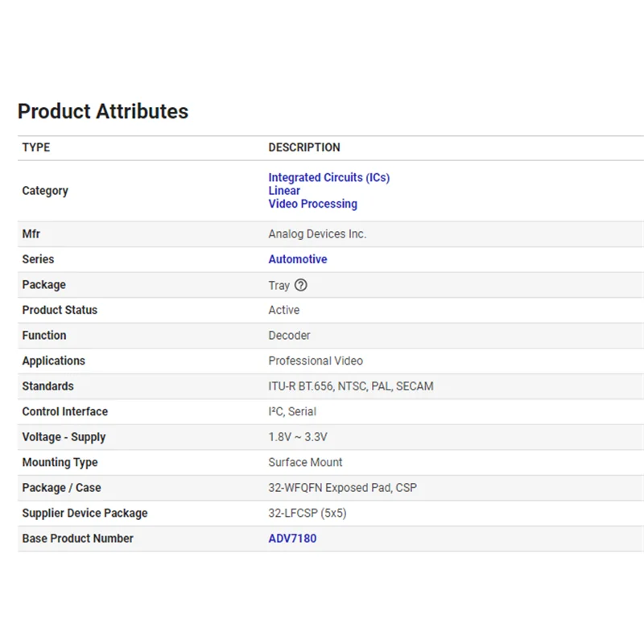Select the Decoder function value
The height and width of the screenshot is (644, 644).
(x=289, y=336)
